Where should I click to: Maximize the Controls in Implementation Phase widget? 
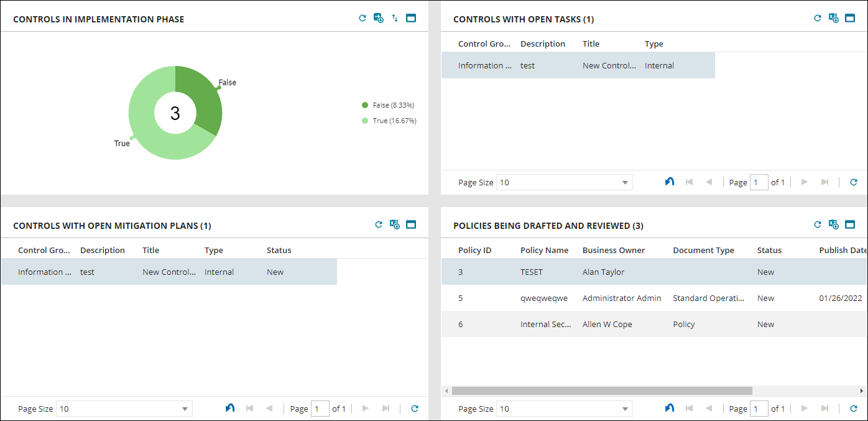pos(410,18)
